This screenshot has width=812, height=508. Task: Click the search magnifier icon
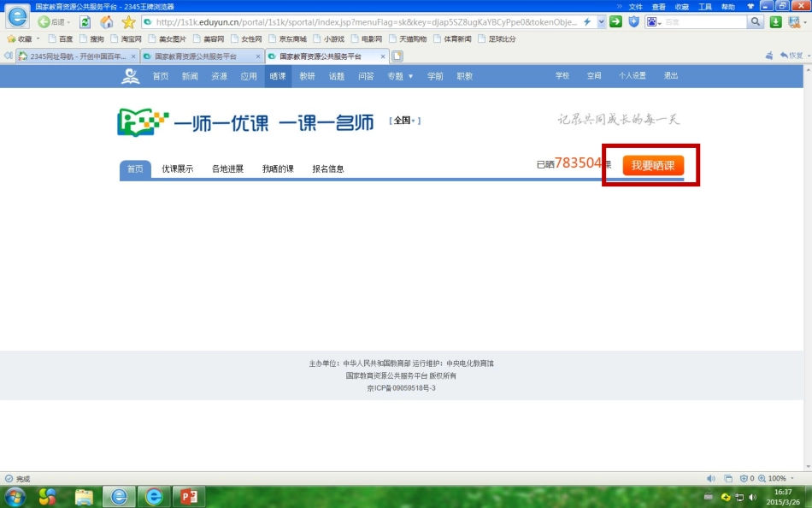point(756,22)
